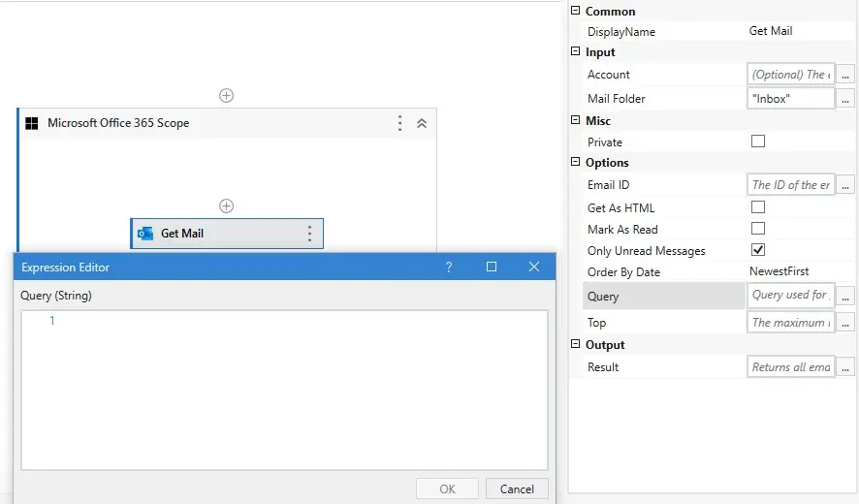Click the Only Unread Messages label
Screen dimensions: 859x504
(647, 251)
